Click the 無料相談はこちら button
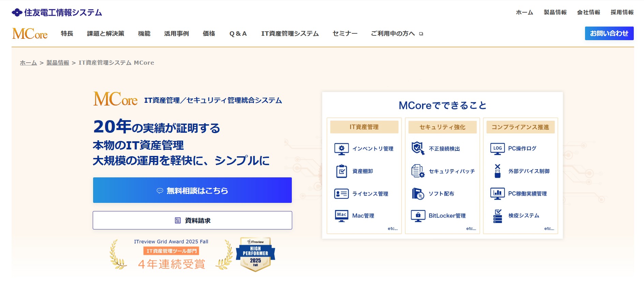Image resolution: width=644 pixels, height=304 pixels. coord(192,190)
